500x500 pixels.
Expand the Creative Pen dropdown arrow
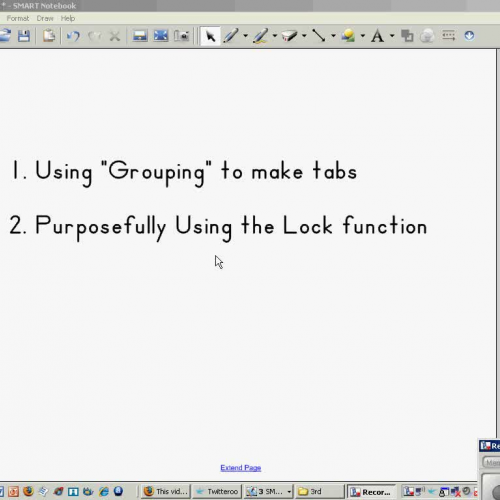pos(275,36)
